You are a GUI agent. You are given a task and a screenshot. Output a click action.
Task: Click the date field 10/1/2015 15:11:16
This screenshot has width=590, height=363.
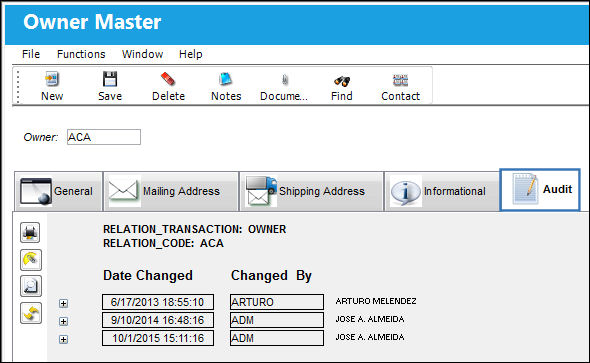click(158, 338)
